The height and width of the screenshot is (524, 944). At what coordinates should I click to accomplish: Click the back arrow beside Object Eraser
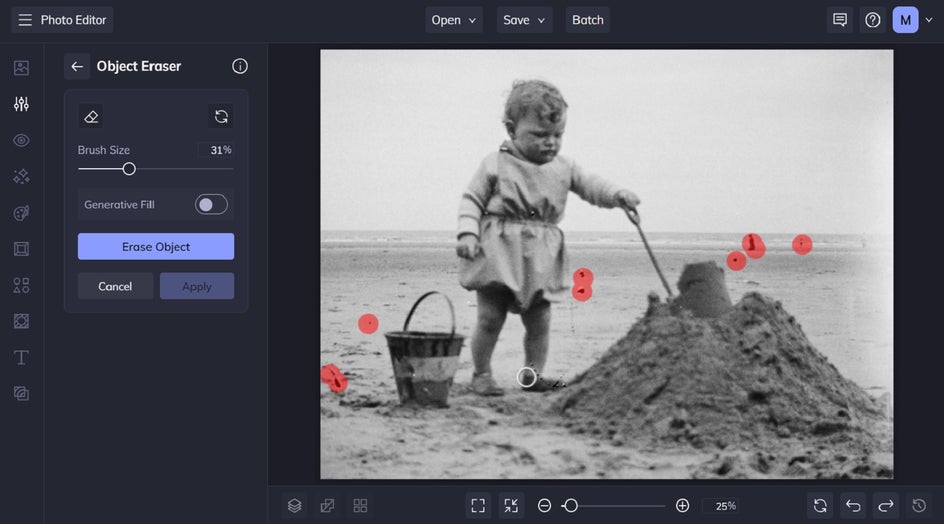pyautogui.click(x=77, y=66)
